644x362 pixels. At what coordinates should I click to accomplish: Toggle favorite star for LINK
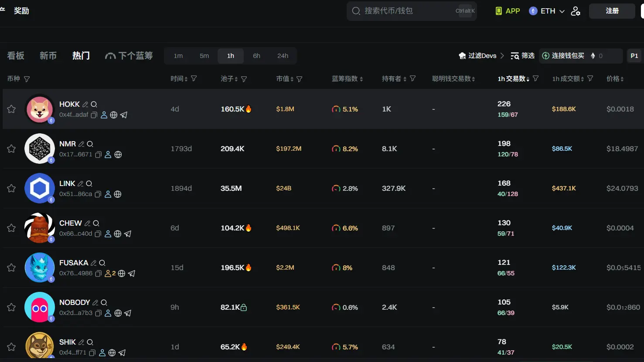pos(11,188)
